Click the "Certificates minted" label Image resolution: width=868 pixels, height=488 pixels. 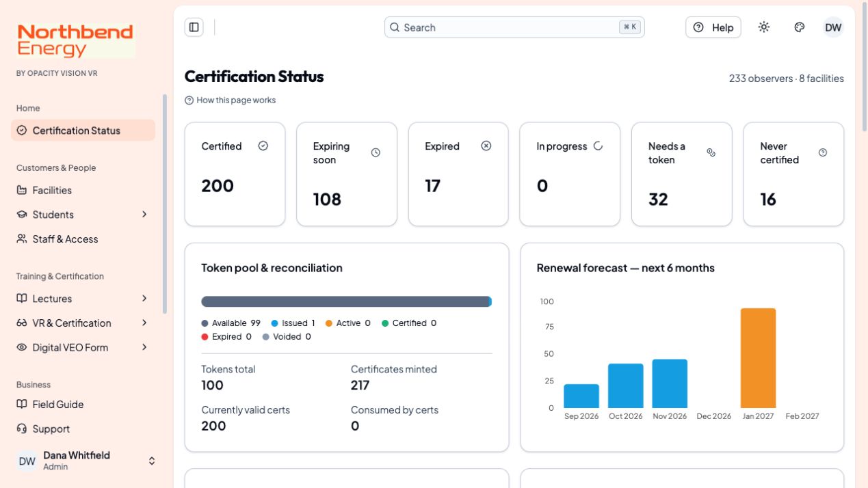(x=394, y=369)
